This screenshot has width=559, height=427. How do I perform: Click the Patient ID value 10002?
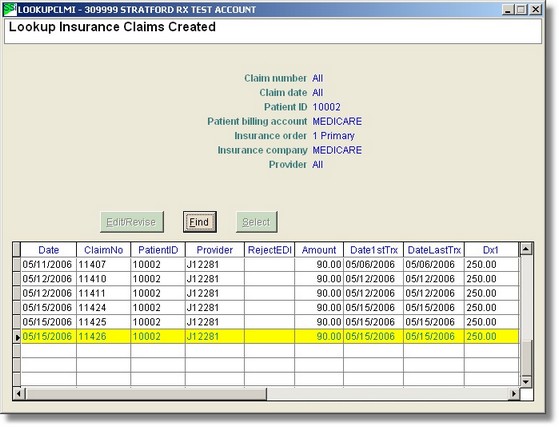point(327,107)
